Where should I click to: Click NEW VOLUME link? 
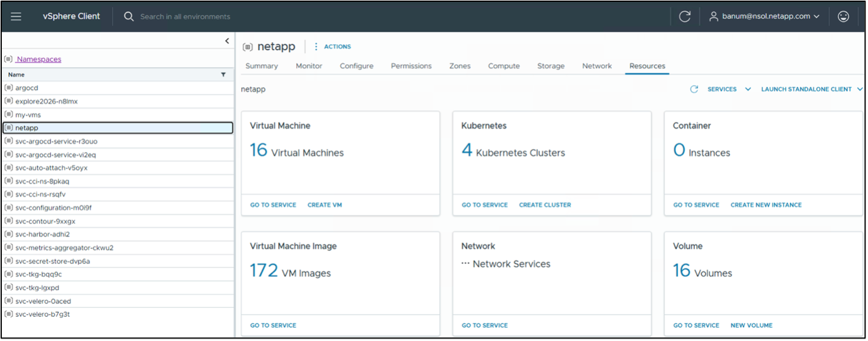click(x=752, y=325)
